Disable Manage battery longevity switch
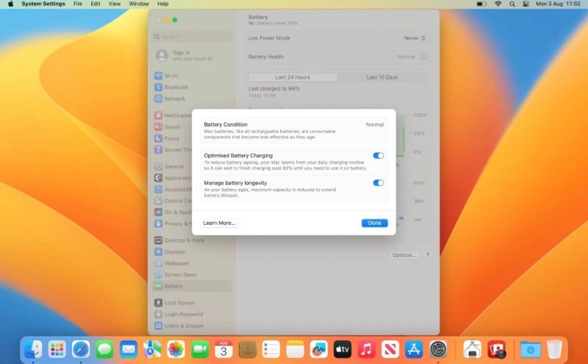Viewport: 588px width, 364px height. [x=378, y=183]
